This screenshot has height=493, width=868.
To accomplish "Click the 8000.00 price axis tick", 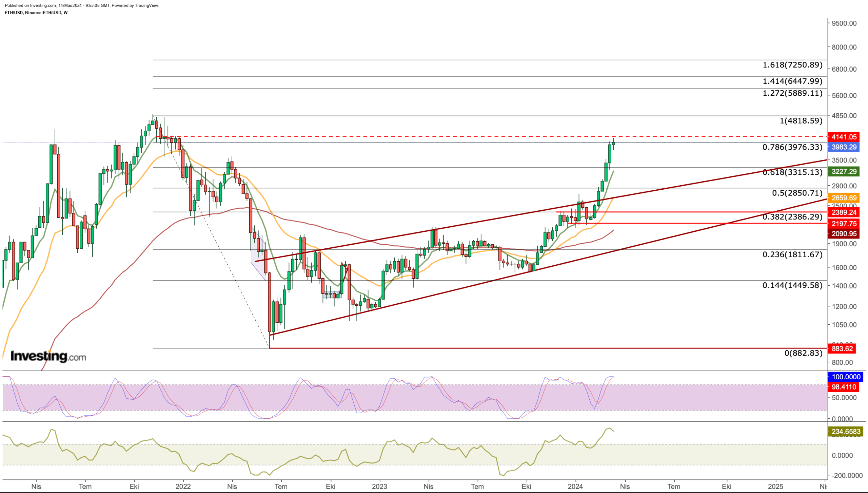I will point(844,47).
